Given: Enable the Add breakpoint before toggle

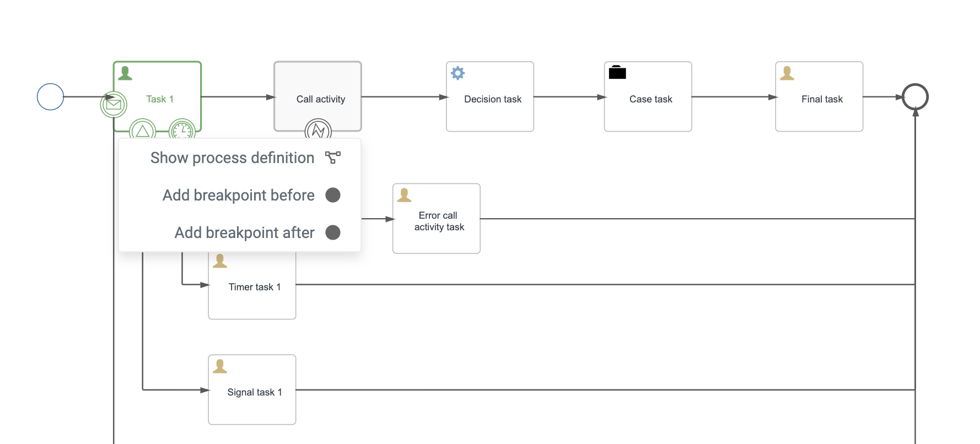Looking at the screenshot, I should point(333,195).
